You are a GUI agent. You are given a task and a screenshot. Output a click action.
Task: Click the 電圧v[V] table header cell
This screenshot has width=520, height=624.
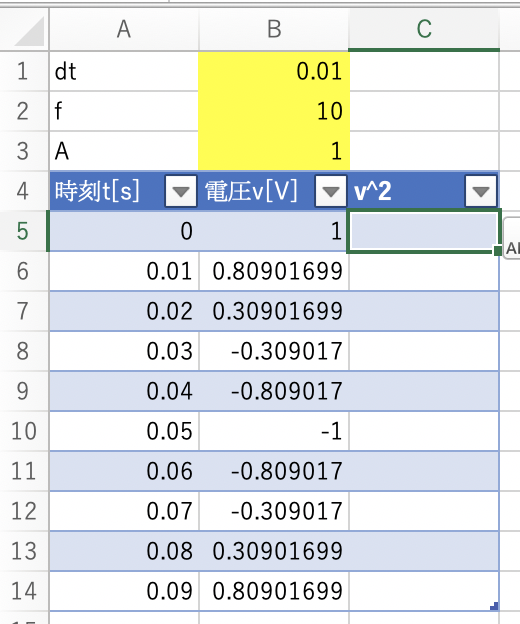point(274,191)
